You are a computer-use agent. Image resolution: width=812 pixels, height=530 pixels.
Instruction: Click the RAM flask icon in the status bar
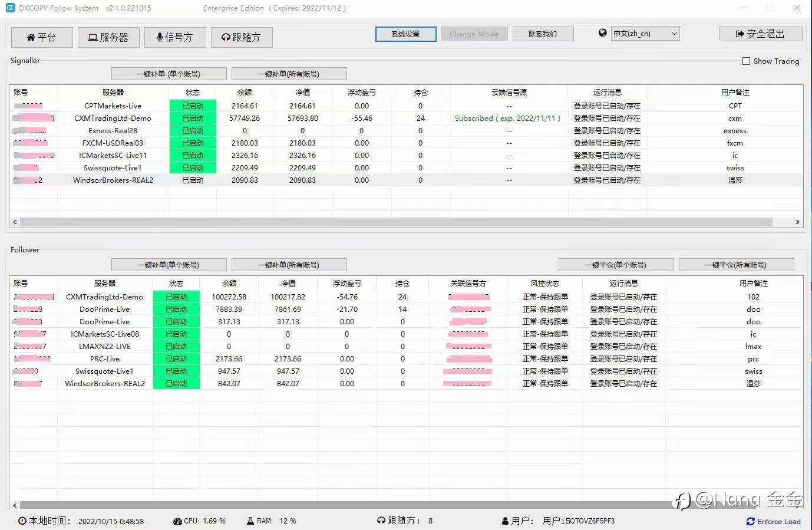[x=250, y=521]
